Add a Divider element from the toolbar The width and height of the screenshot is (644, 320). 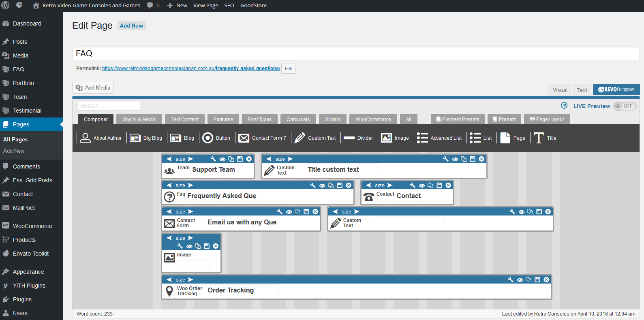coord(358,138)
